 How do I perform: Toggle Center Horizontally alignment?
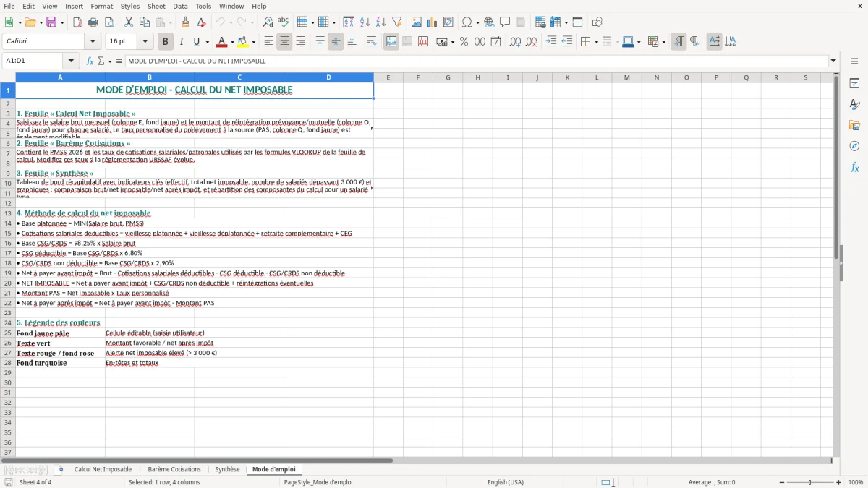(x=284, y=42)
